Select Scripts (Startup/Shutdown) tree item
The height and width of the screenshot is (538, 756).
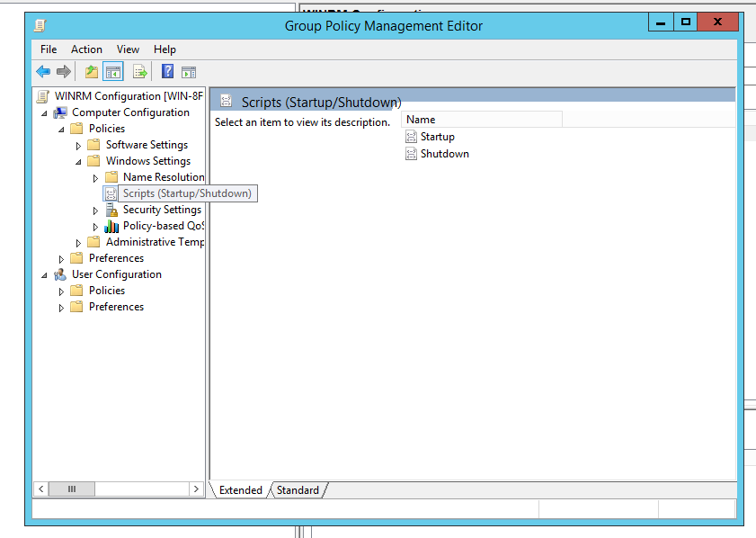pyautogui.click(x=187, y=193)
